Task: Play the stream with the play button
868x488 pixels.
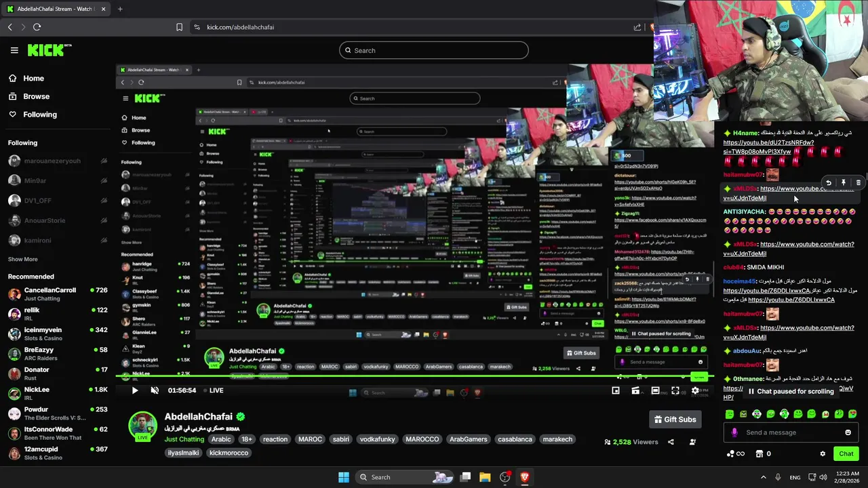Action: coord(134,390)
